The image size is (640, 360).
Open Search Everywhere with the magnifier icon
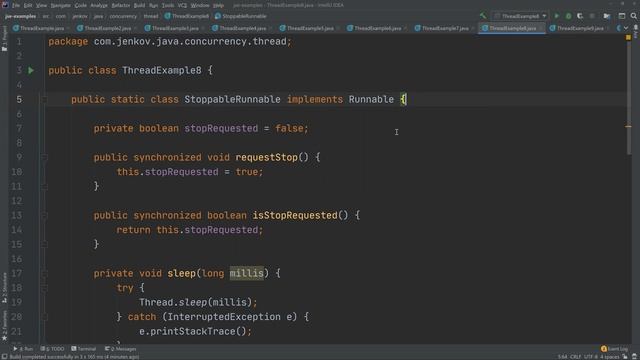coord(633,16)
